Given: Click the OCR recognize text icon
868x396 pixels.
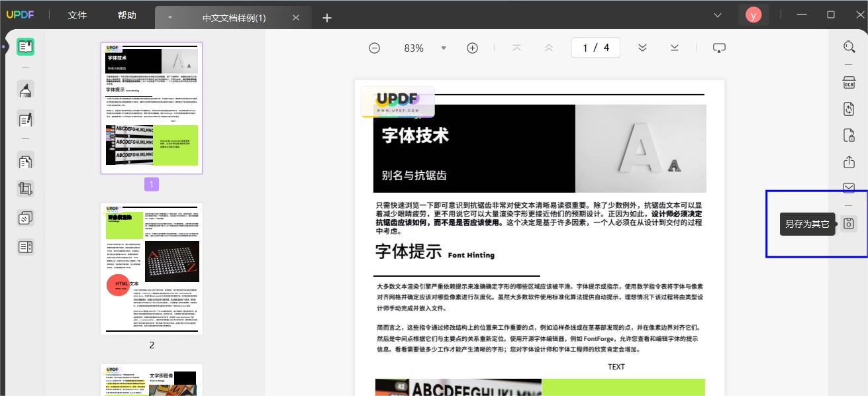Looking at the screenshot, I should pyautogui.click(x=849, y=83).
